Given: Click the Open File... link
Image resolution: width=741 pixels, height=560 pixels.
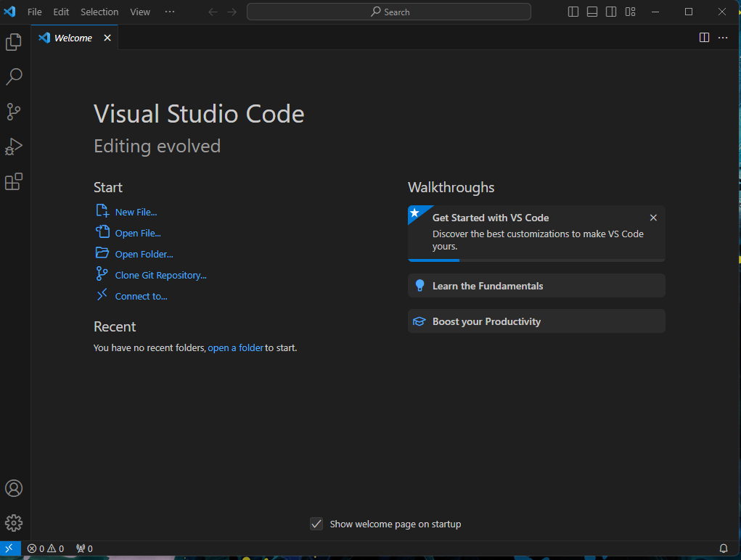Looking at the screenshot, I should [138, 234].
